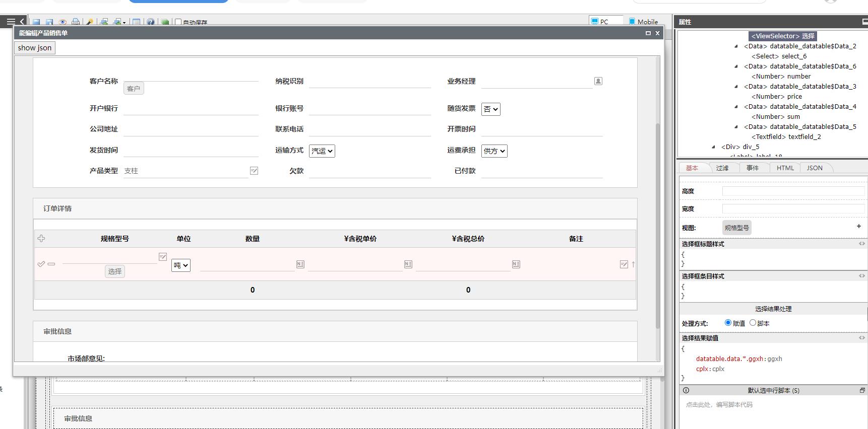
Task: Select the Number price tree item
Action: tap(777, 97)
